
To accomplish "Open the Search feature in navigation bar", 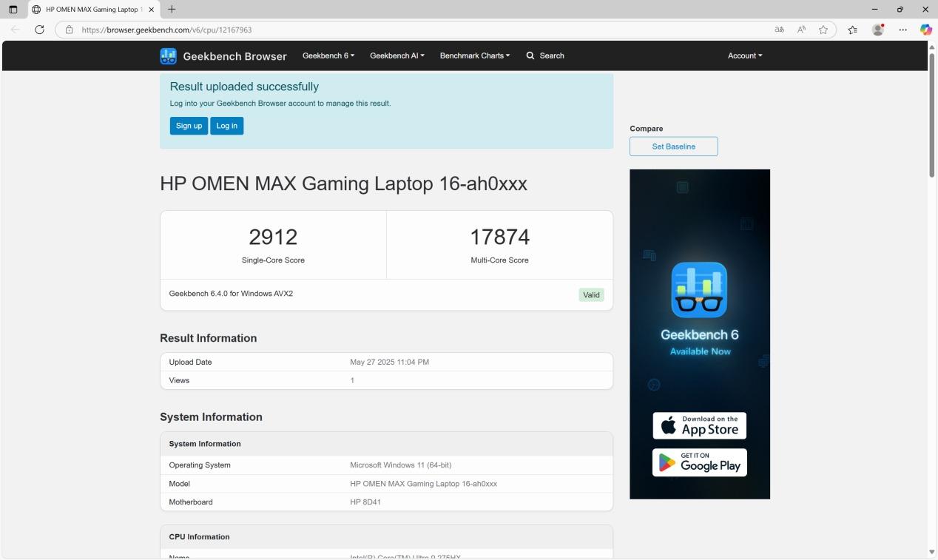I will pyautogui.click(x=545, y=55).
